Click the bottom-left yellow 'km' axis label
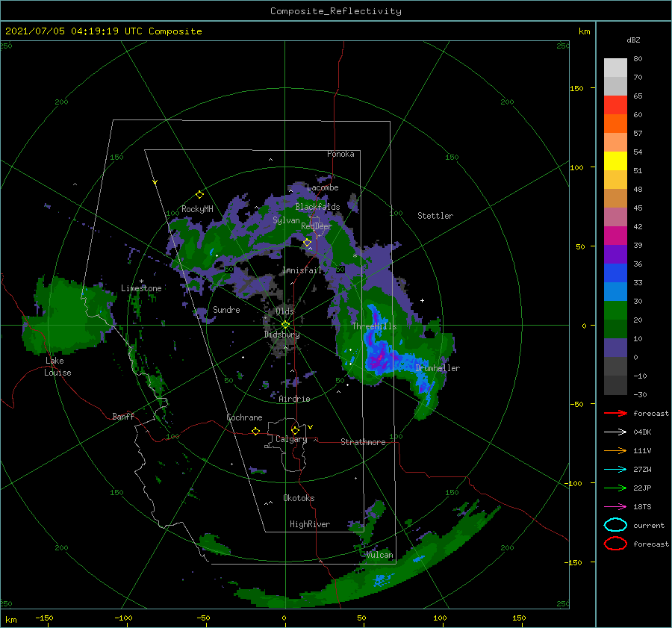The height and width of the screenshot is (628, 672). 10,620
